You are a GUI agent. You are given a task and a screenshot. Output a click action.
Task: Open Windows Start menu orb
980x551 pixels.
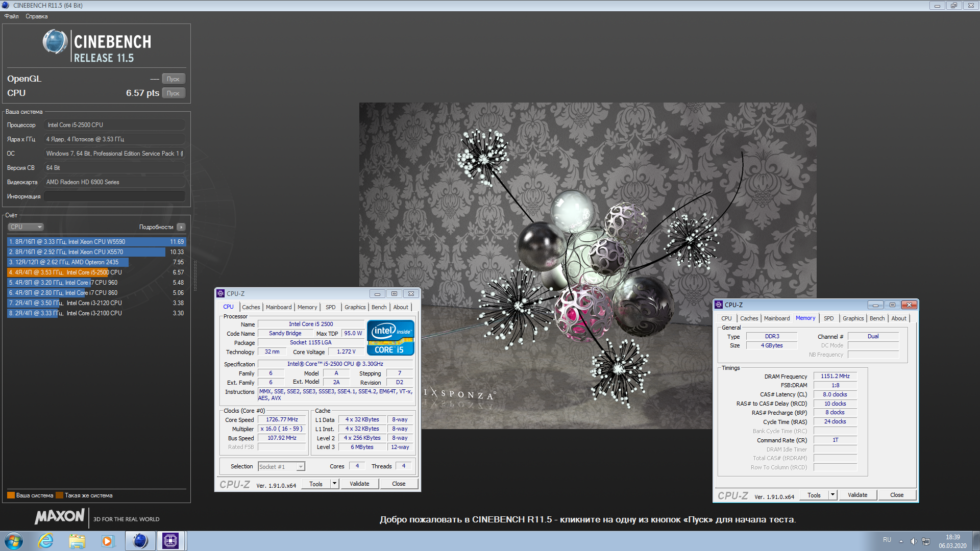[x=14, y=541]
